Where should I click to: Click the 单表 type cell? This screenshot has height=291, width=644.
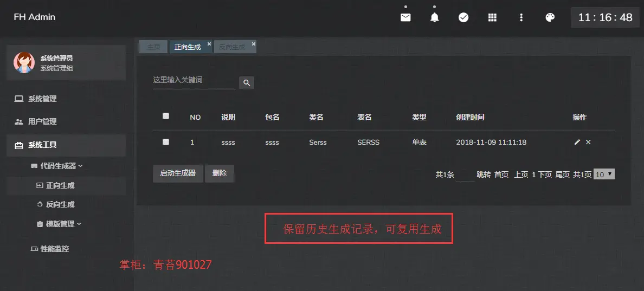coord(420,143)
